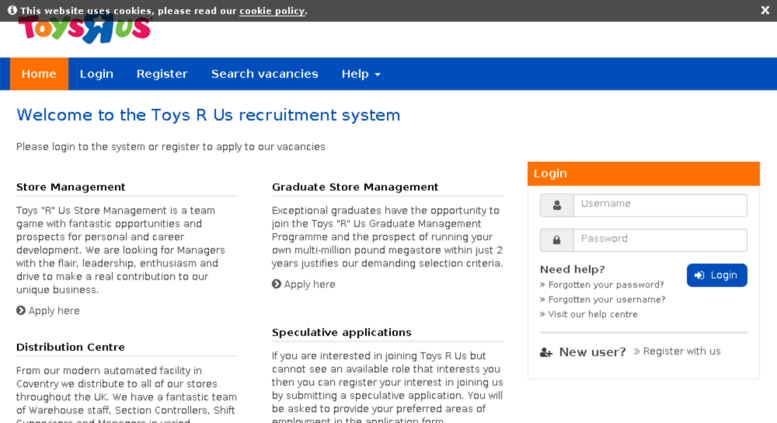The height and width of the screenshot is (423, 777).
Task: Click the New user? label
Action: coord(592,352)
